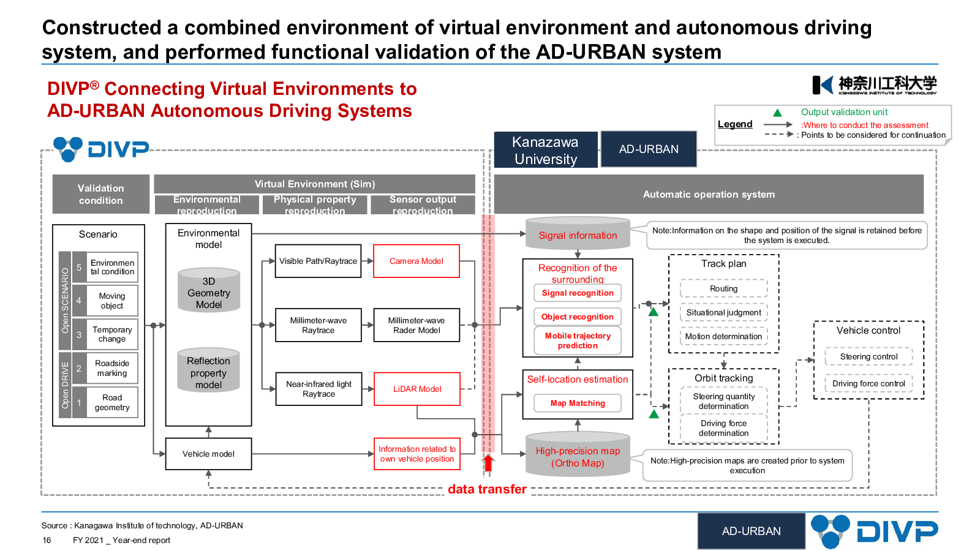
Task: Click the Driving force control box
Action: [869, 383]
